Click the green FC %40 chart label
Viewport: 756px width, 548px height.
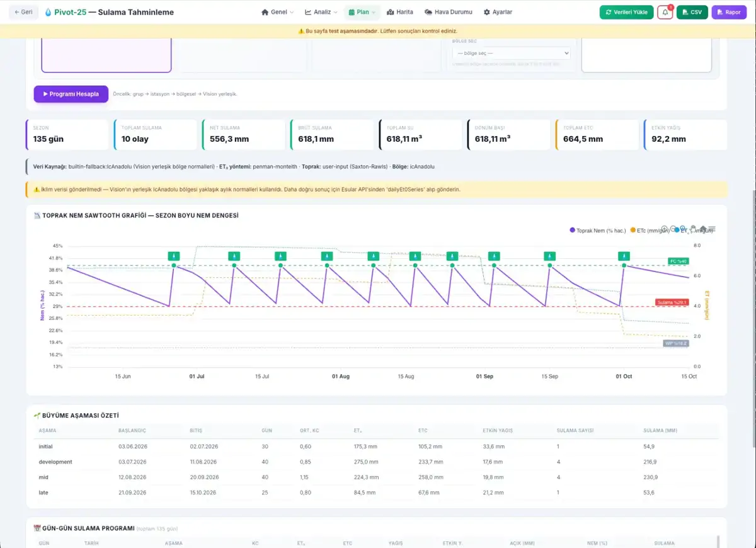678,261
